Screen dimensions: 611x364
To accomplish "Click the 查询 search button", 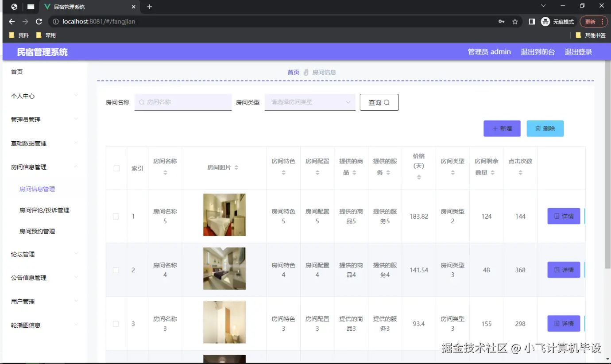I will (379, 102).
